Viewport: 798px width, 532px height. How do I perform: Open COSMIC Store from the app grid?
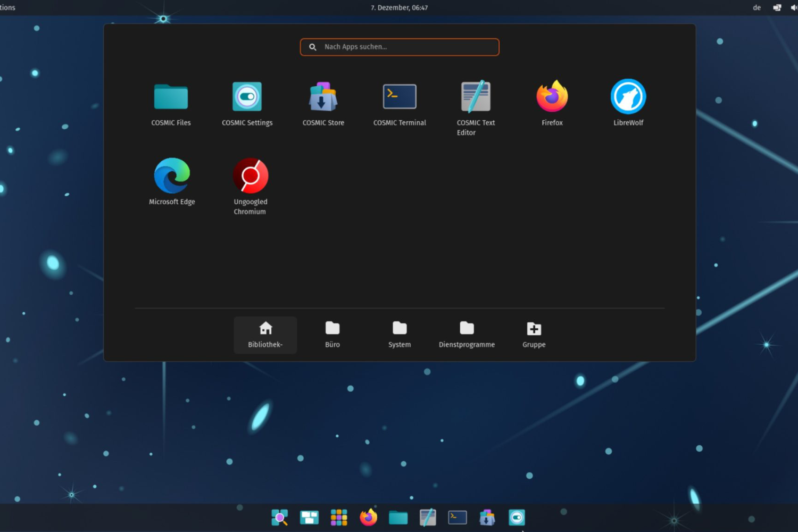(x=323, y=104)
